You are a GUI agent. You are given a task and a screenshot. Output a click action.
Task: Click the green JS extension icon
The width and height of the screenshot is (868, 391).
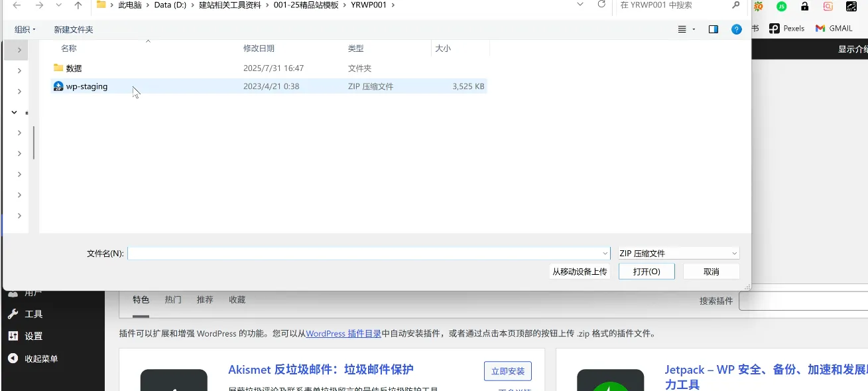click(782, 7)
